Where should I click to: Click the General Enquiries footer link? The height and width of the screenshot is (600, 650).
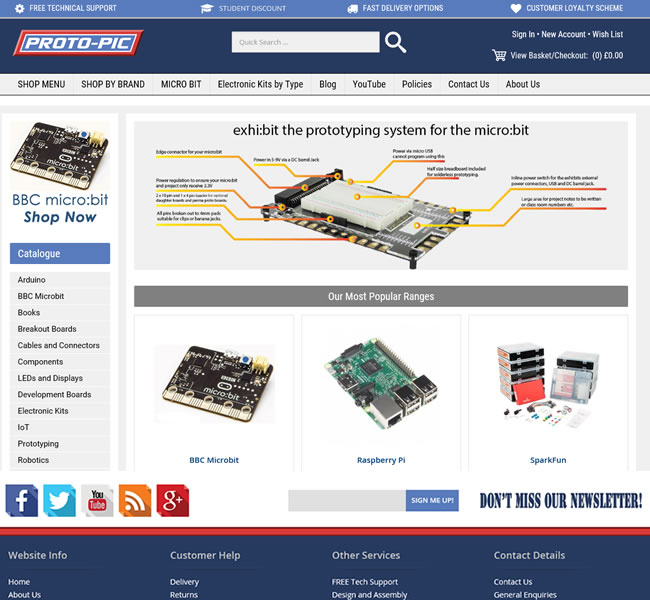coord(525,595)
